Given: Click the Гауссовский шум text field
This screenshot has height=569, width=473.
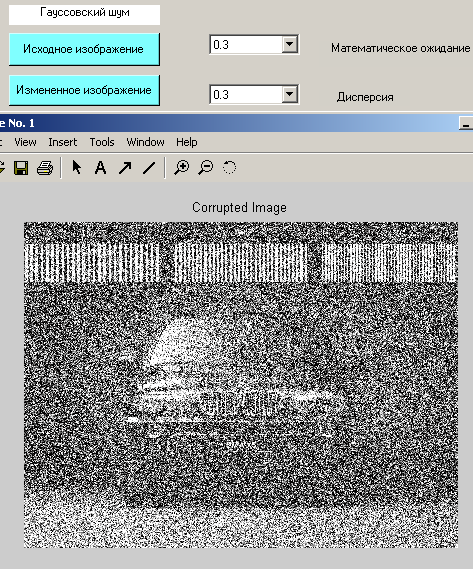Looking at the screenshot, I should tap(84, 15).
